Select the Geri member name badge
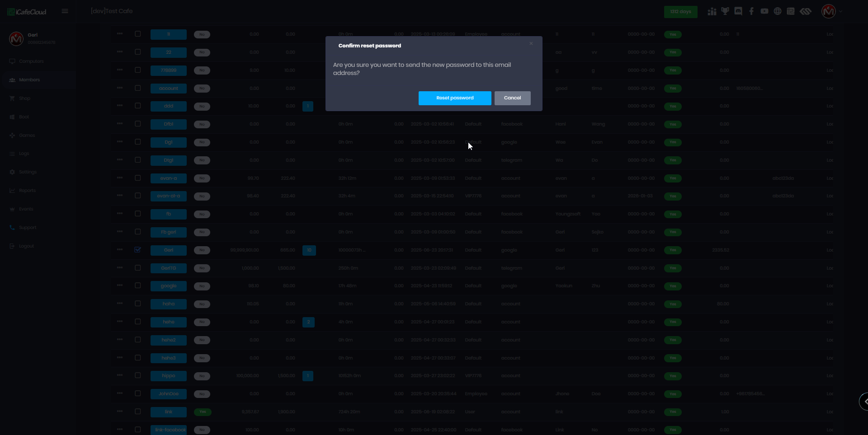This screenshot has width=868, height=435. [x=168, y=250]
